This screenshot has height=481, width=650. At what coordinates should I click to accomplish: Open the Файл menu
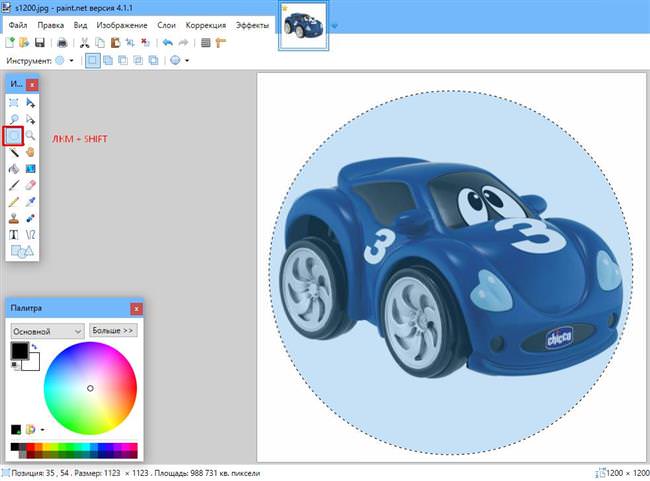[x=18, y=25]
